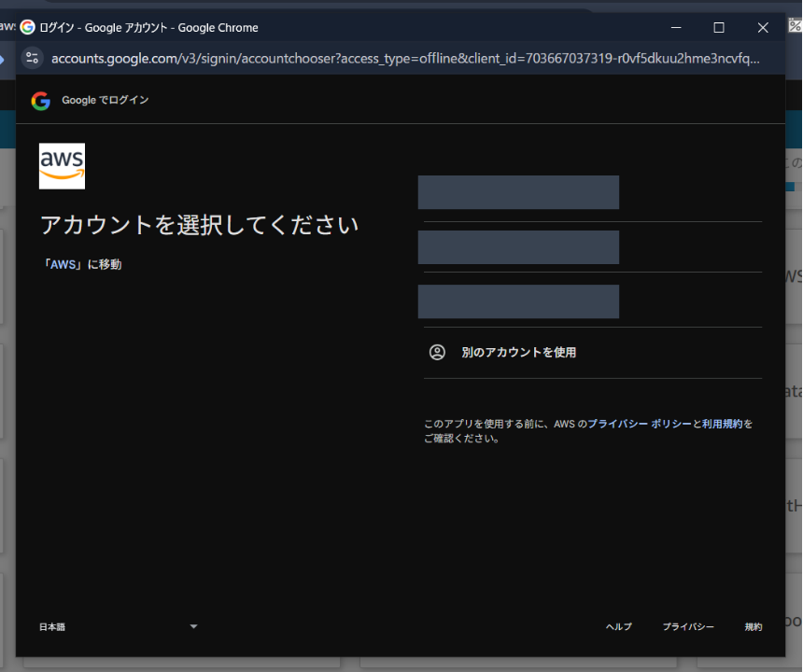Minimize the Google login window

click(676, 27)
